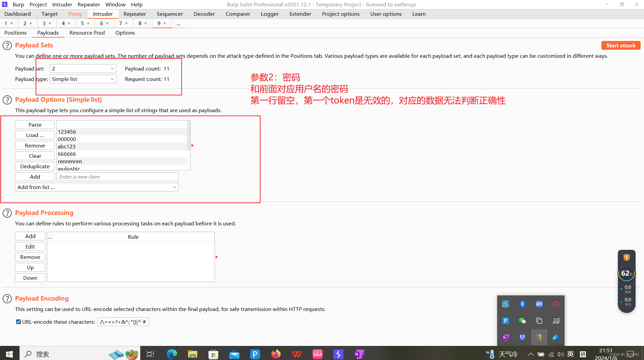The height and width of the screenshot is (360, 644).
Task: Open the 123 cloud tray icon
Action: pos(539,304)
